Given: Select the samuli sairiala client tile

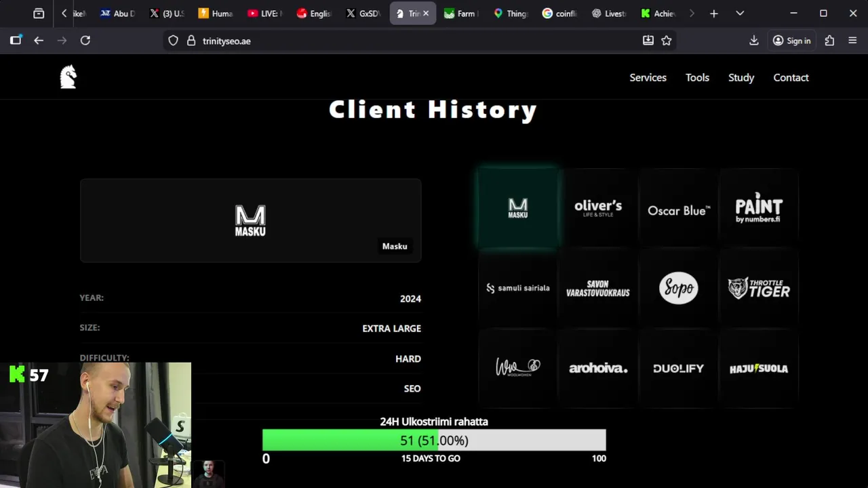Looking at the screenshot, I should tap(518, 288).
